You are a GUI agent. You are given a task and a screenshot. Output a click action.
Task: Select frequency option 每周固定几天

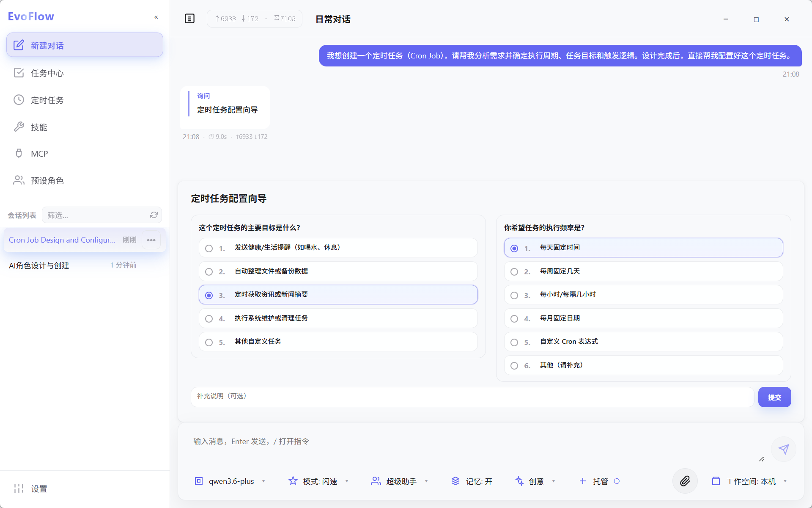click(x=643, y=271)
